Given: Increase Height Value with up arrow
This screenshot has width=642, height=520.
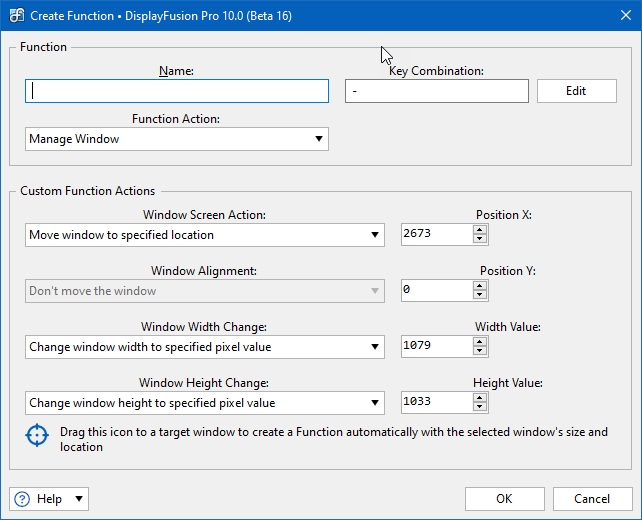Looking at the screenshot, I should [x=480, y=398].
